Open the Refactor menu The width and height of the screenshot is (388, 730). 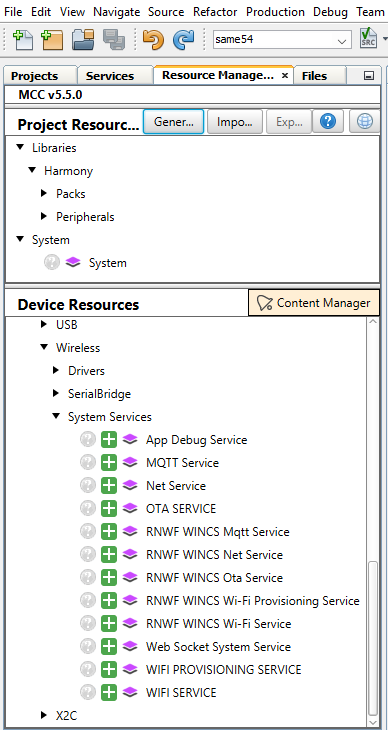coord(215,12)
